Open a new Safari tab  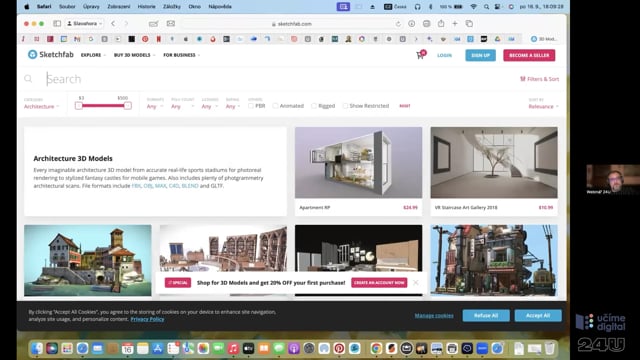coord(455,24)
